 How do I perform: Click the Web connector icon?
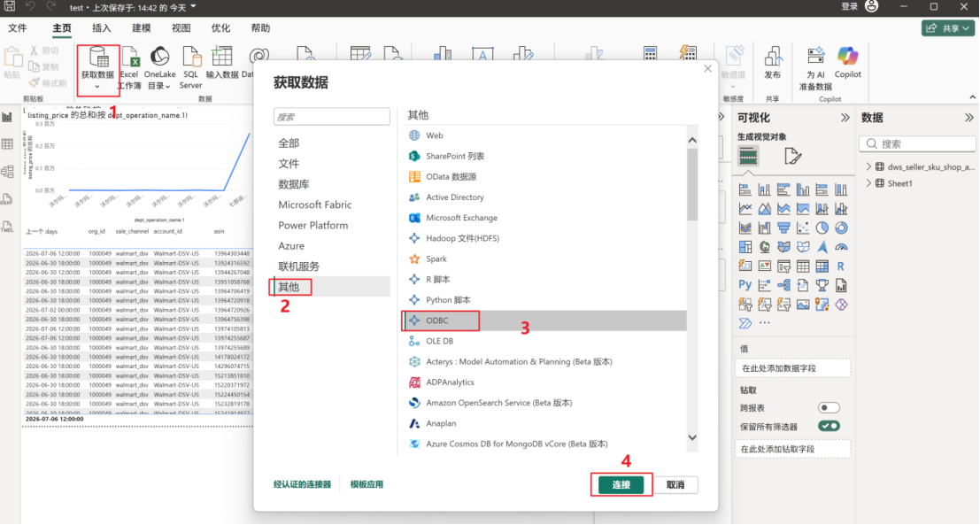(413, 135)
